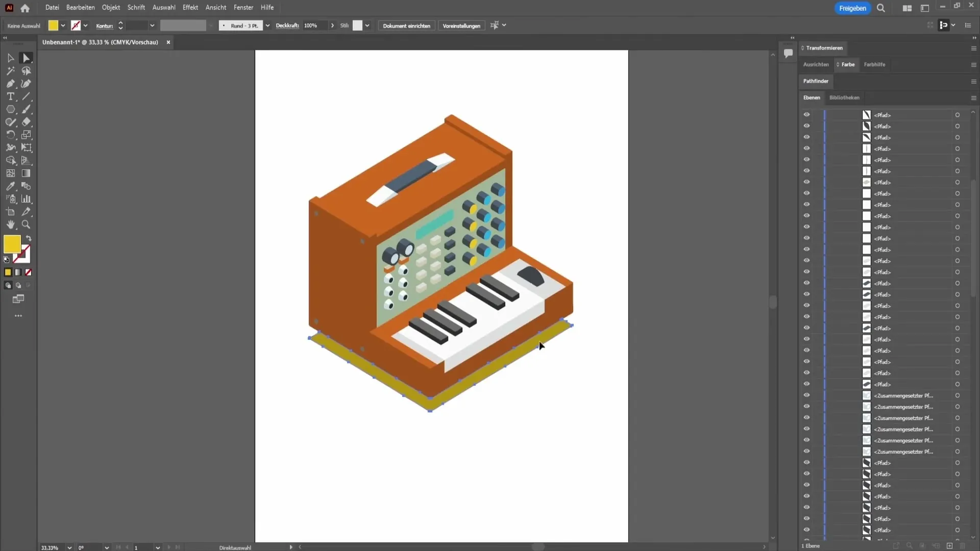This screenshot has width=980, height=551.
Task: Set paint mode to Gradient
Action: pyautogui.click(x=18, y=272)
